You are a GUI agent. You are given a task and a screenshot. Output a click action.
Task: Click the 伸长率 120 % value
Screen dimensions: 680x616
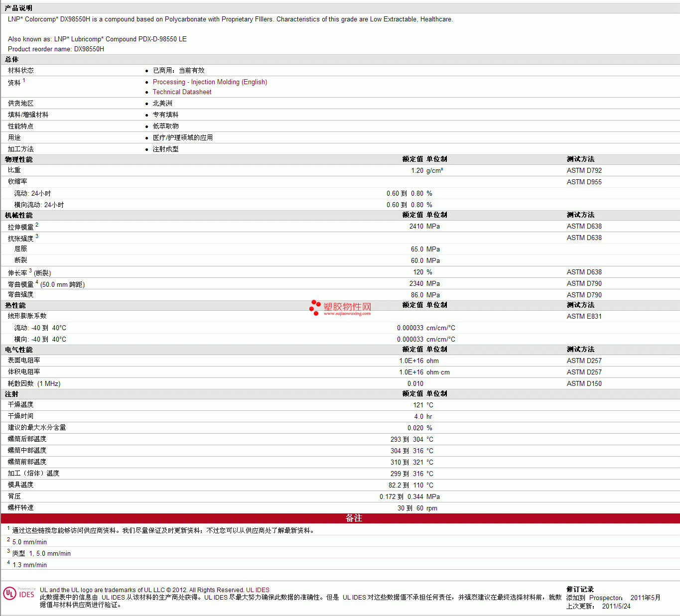point(422,272)
